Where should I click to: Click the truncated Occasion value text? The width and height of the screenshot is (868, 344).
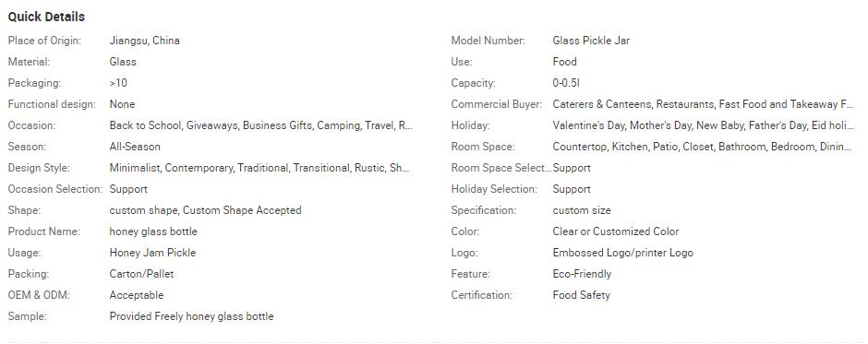[x=260, y=125]
